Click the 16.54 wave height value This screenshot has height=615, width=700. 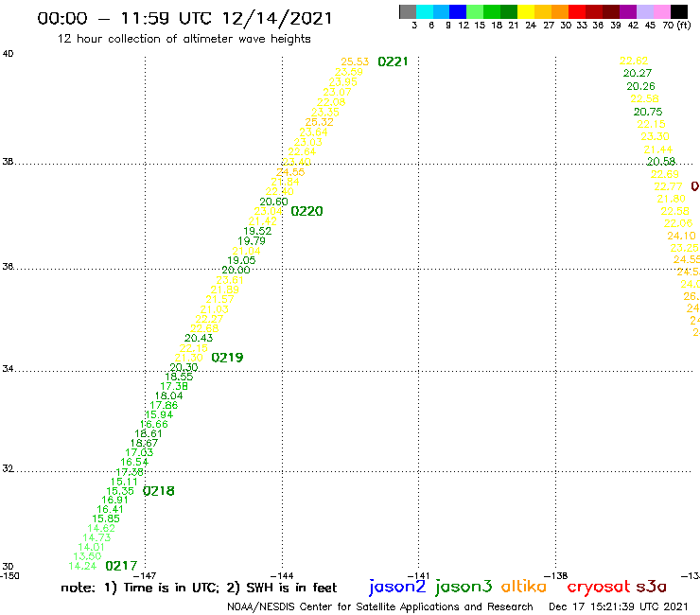(x=134, y=463)
